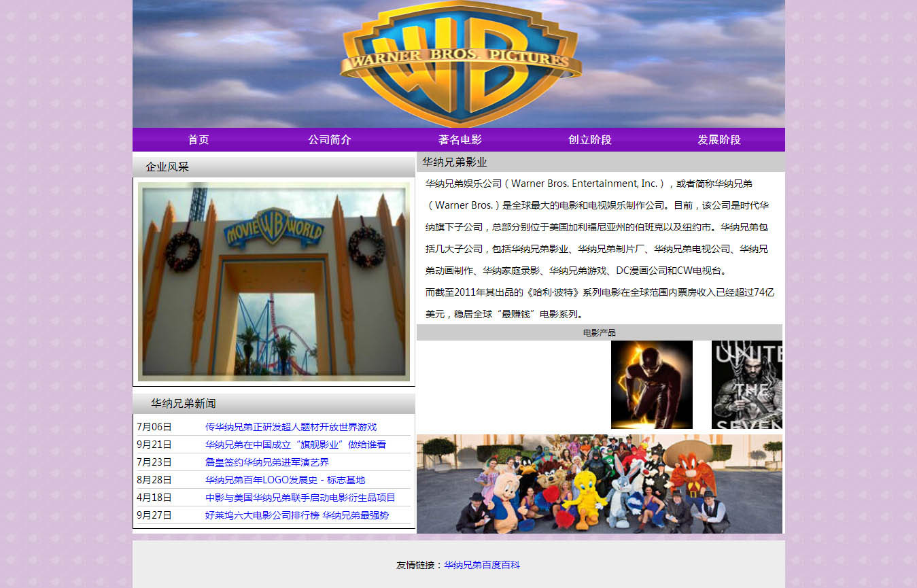Click the Flash movie poster thumbnail
The height and width of the screenshot is (588, 917).
coord(652,385)
